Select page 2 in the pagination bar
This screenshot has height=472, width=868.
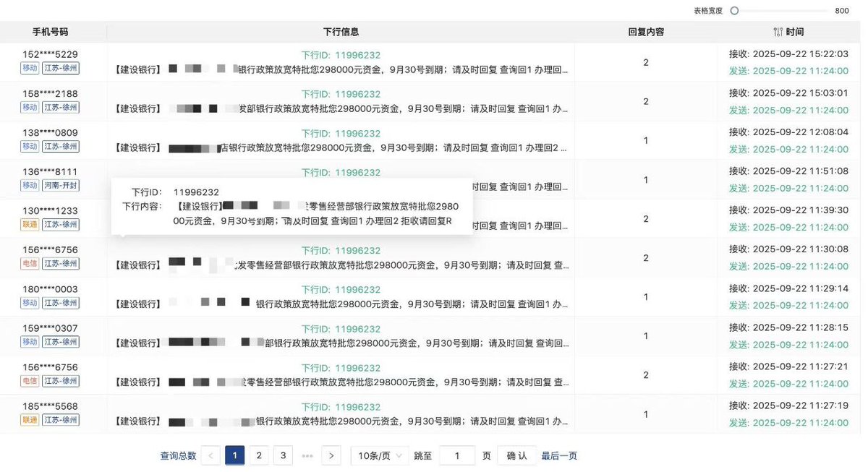258,455
